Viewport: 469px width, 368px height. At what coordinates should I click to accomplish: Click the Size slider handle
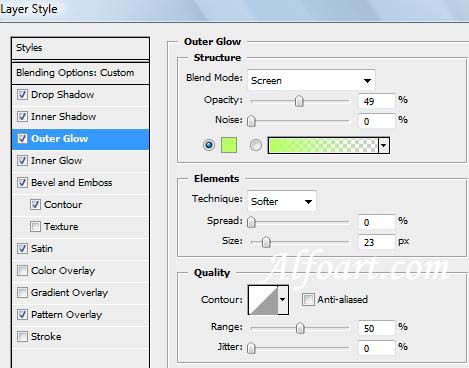(x=266, y=242)
